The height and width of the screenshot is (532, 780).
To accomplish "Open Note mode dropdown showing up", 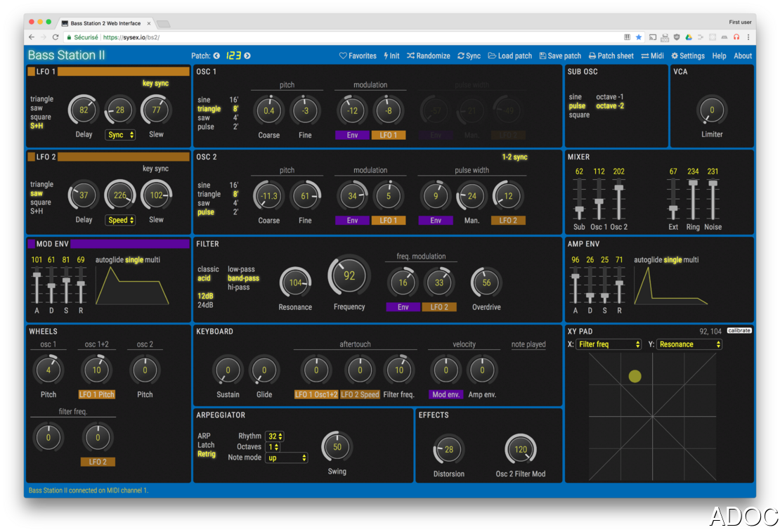I will click(287, 458).
